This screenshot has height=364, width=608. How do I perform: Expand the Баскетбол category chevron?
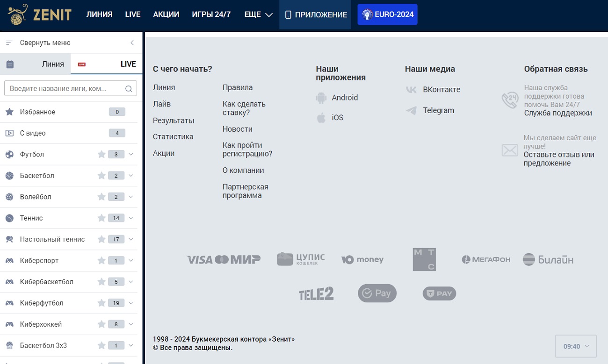click(131, 176)
